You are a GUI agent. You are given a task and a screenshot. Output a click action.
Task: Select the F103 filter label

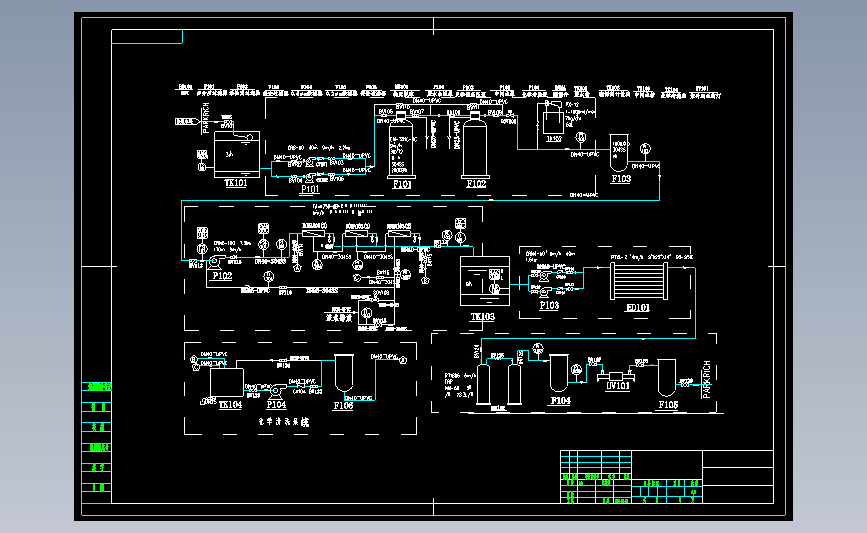[x=621, y=179]
